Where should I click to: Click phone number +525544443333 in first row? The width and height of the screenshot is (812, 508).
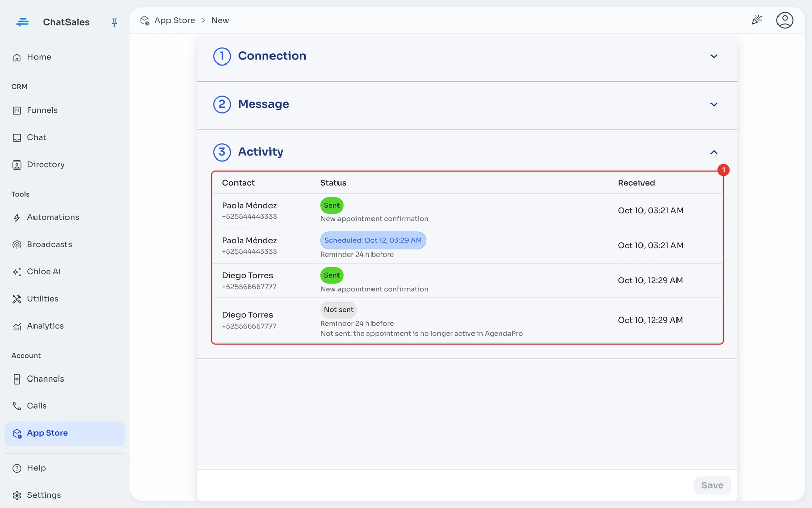click(x=249, y=217)
